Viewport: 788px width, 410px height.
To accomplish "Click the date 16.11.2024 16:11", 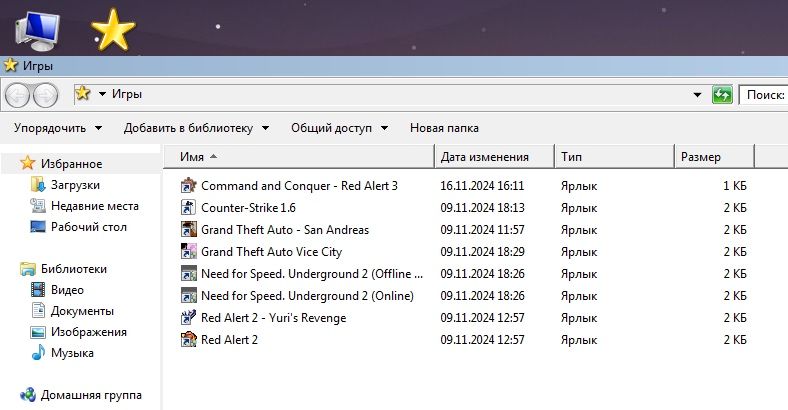I will point(482,186).
